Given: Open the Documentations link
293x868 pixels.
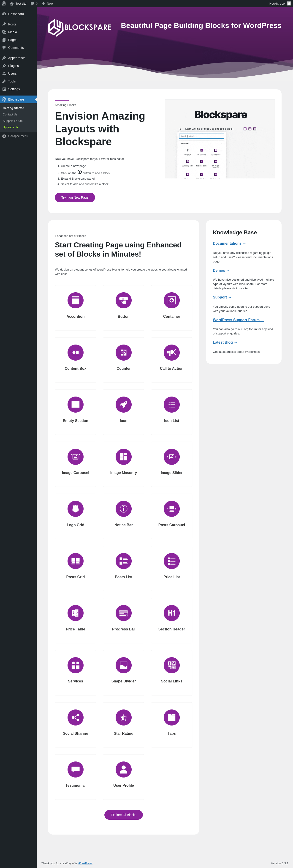Looking at the screenshot, I should pos(229,243).
